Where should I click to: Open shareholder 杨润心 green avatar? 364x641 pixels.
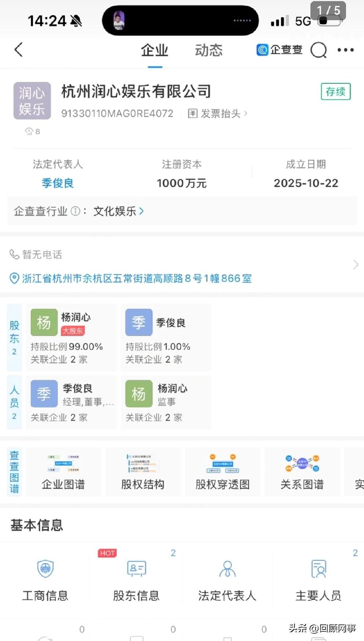point(44,323)
